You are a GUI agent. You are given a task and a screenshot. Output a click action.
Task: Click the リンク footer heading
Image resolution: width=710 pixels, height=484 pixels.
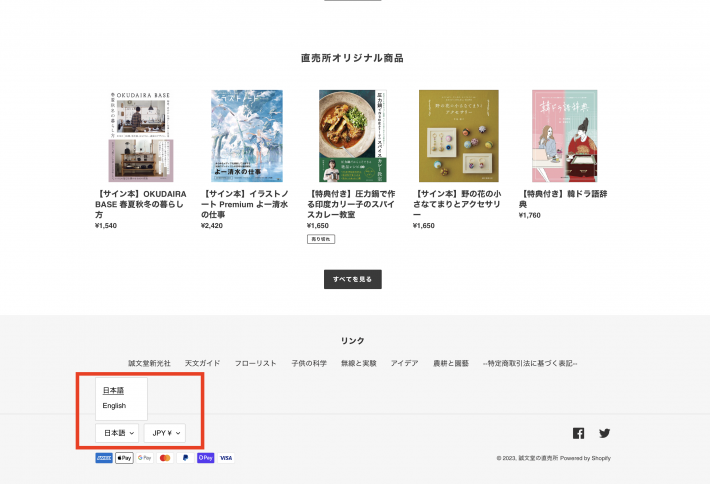[353, 340]
